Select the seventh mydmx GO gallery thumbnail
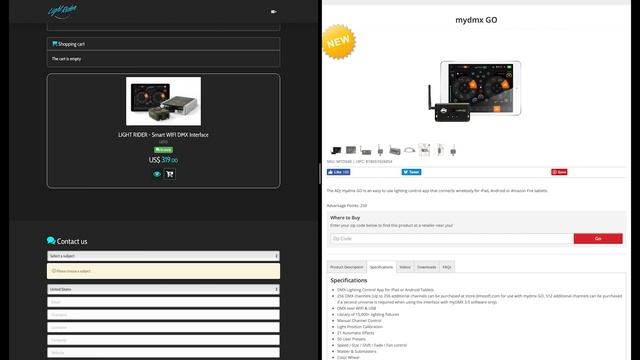The width and height of the screenshot is (640, 360). 424,150
